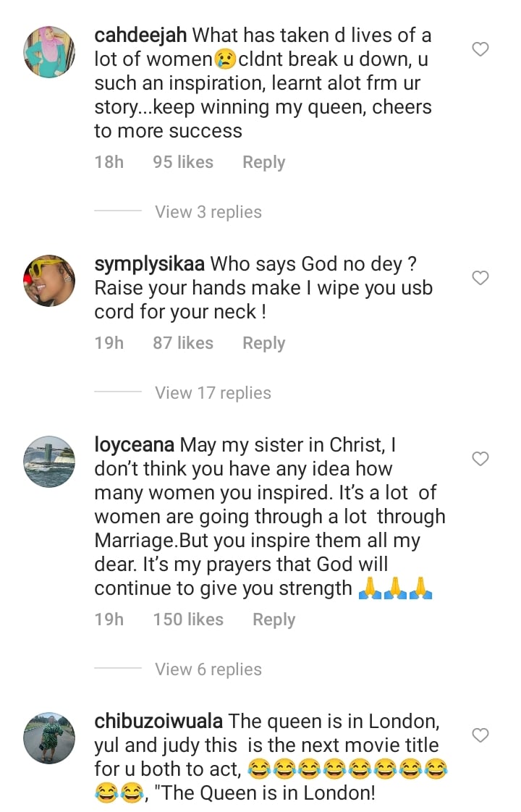
Task: Like cahdeejah's comment with heart icon
Action: [480, 49]
